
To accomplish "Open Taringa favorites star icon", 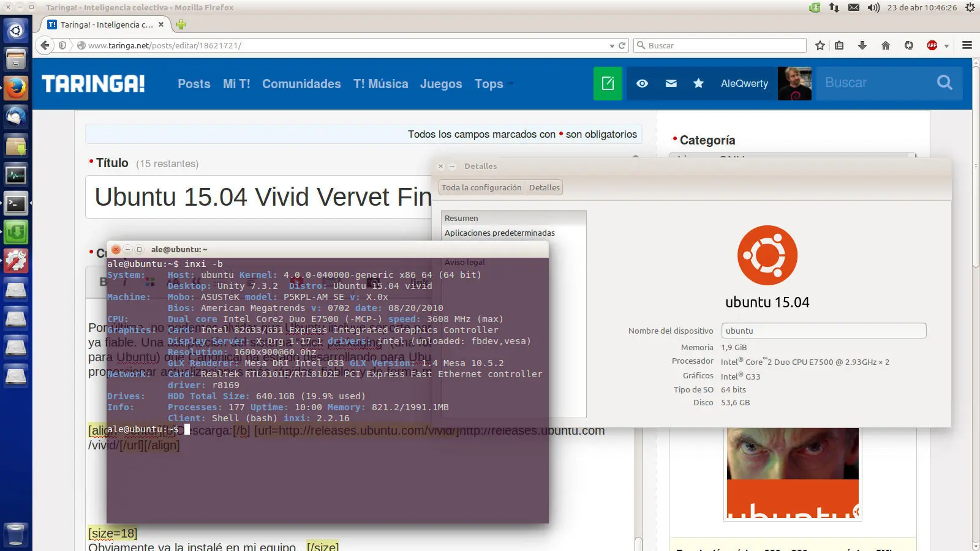I will (x=698, y=83).
